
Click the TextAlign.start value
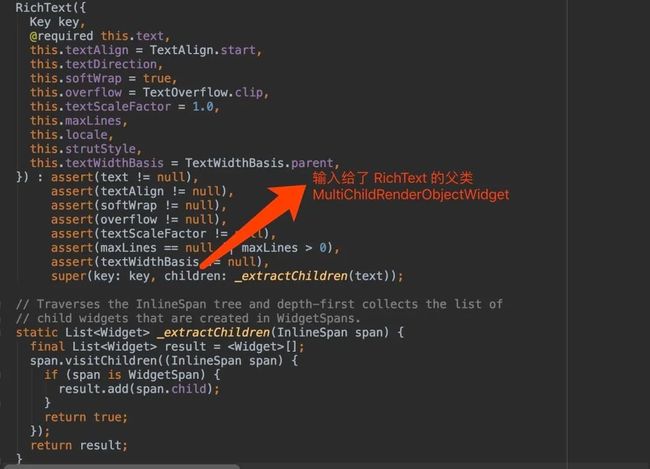click(203, 50)
